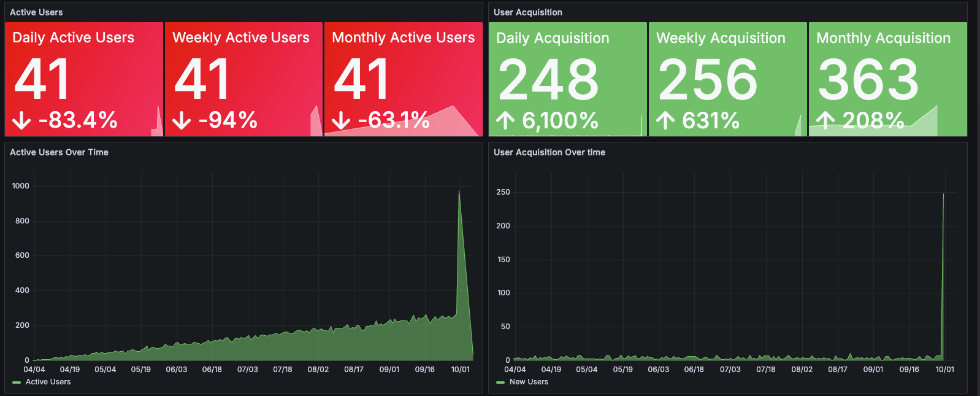Select the Daily Acquisition panel title
980x396 pixels.
(553, 38)
